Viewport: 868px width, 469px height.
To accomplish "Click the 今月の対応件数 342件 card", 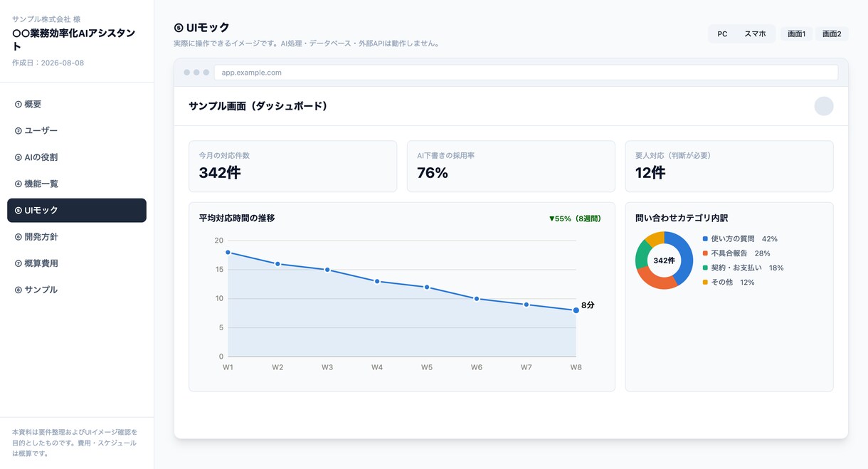I will click(x=292, y=166).
